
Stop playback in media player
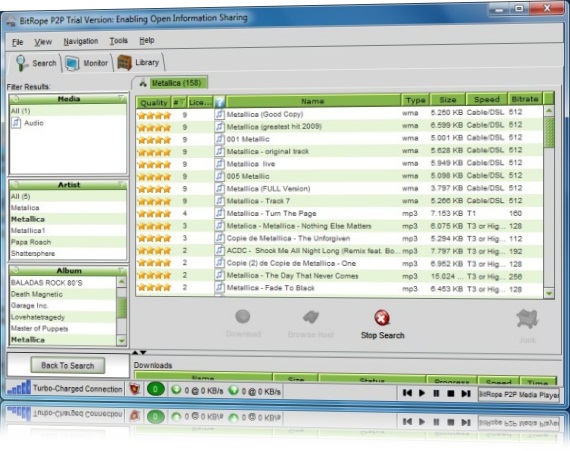(451, 393)
